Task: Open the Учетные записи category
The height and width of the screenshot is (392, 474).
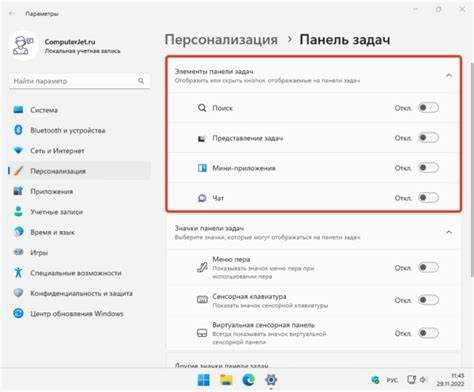Action: click(79, 212)
